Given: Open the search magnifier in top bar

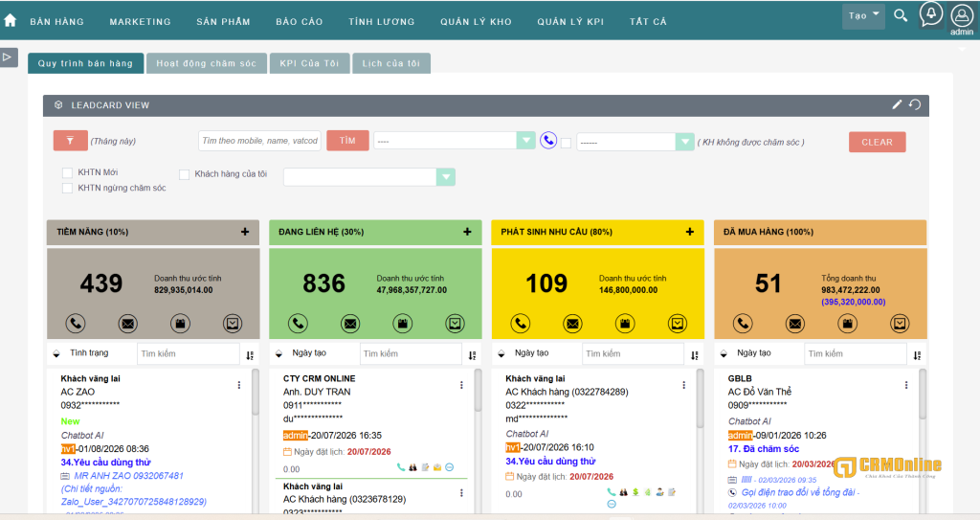Looking at the screenshot, I should (x=900, y=15).
